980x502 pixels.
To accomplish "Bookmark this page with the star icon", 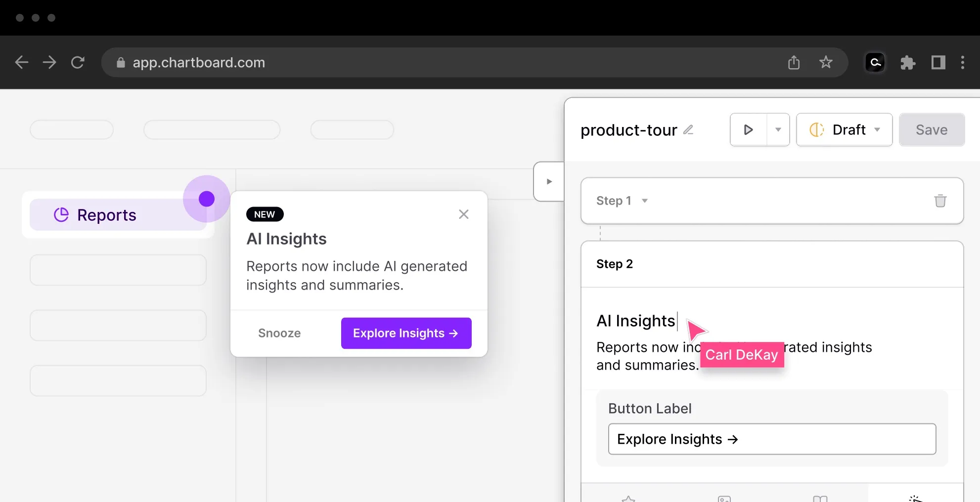I will point(826,62).
